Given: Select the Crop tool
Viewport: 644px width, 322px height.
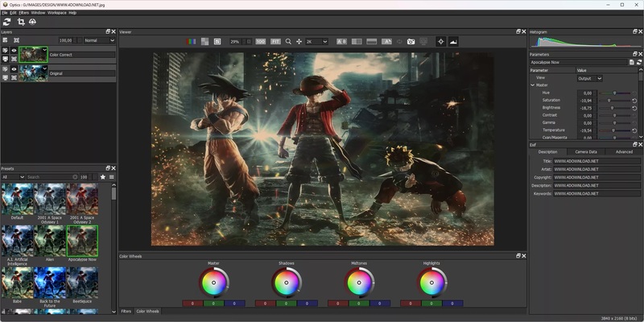Looking at the screenshot, I should click(21, 22).
